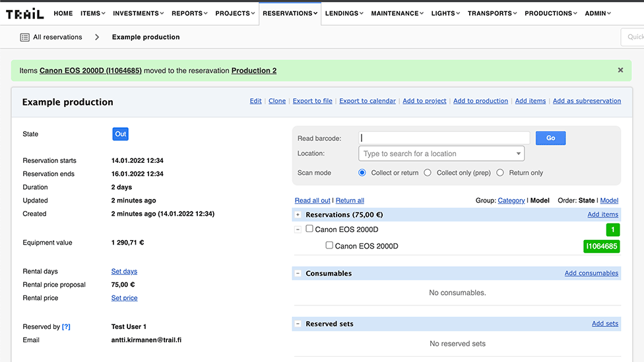The height and width of the screenshot is (362, 644).
Task: Open Canon EOS 2000D (I1064685) link in banner
Action: pos(90,71)
